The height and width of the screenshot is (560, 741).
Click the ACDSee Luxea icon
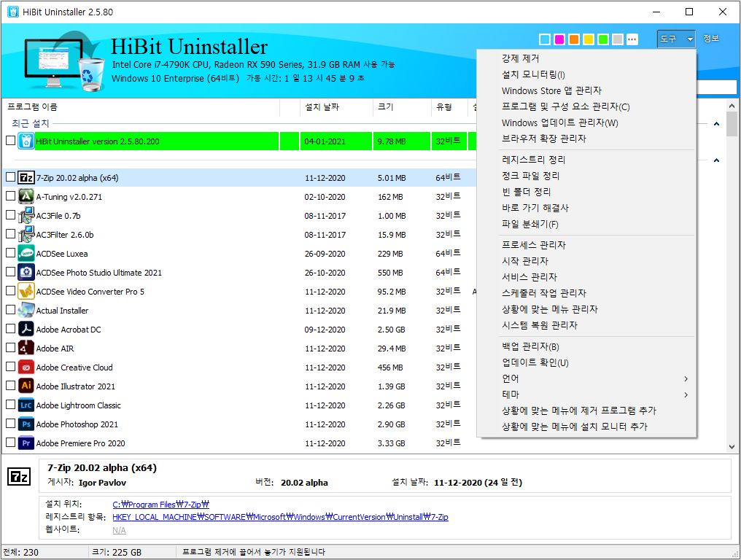[x=26, y=253]
